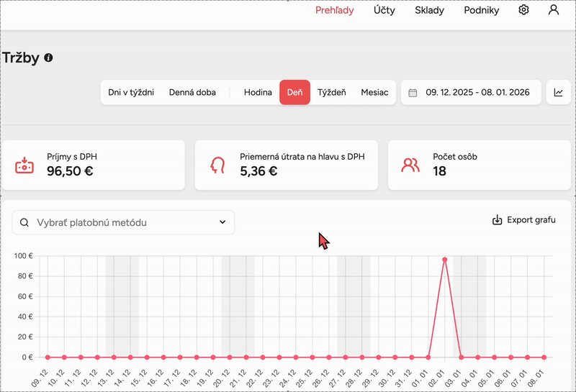Switch grouping to Mesiac
Viewport: 576px width, 392px height.
coord(374,92)
